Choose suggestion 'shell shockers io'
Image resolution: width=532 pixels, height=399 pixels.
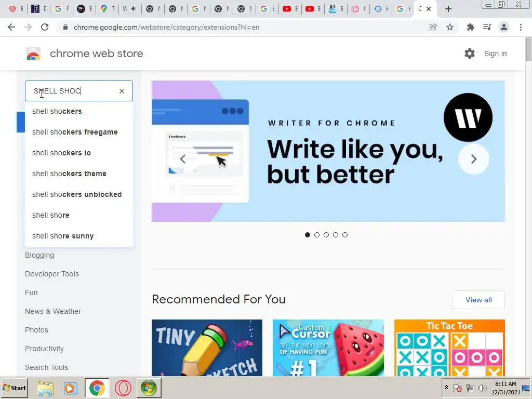(79, 153)
